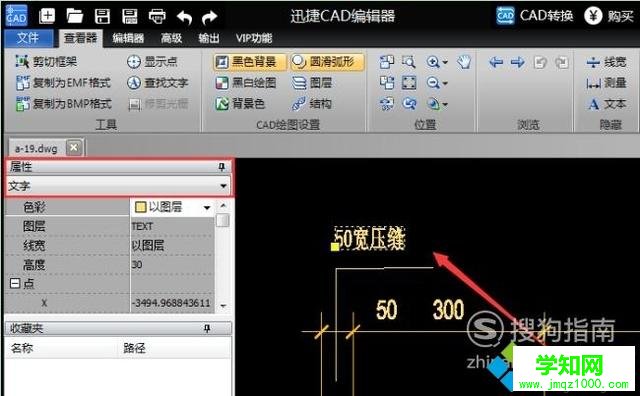Toggle the 黑白绘图 black-white drawing
Screen dimensions: 640x396
click(x=246, y=83)
